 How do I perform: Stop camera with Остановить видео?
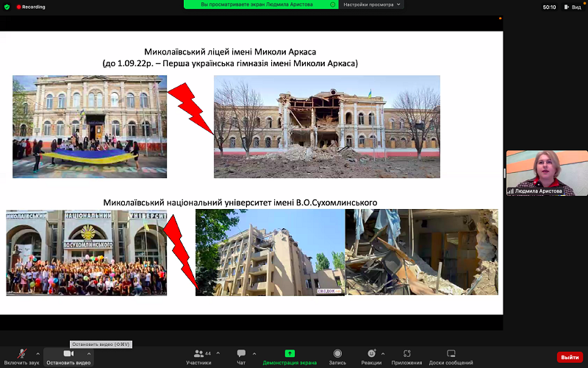[x=68, y=357]
